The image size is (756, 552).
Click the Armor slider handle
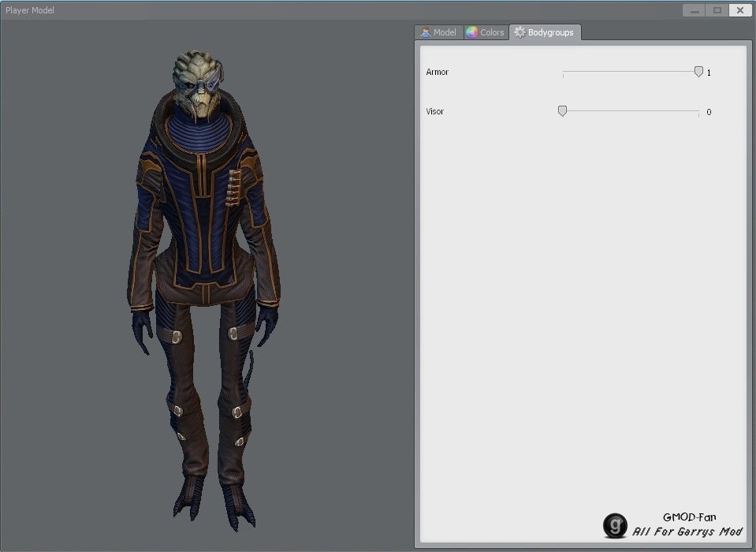(x=698, y=72)
